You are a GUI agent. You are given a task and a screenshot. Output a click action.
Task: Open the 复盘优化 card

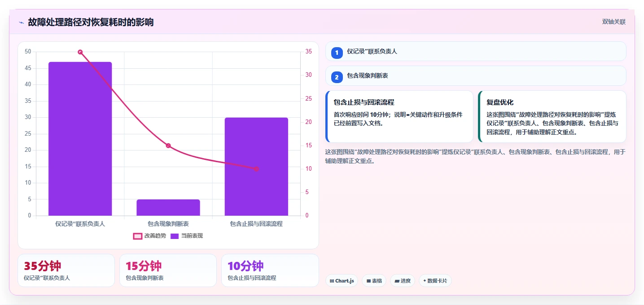pyautogui.click(x=552, y=117)
